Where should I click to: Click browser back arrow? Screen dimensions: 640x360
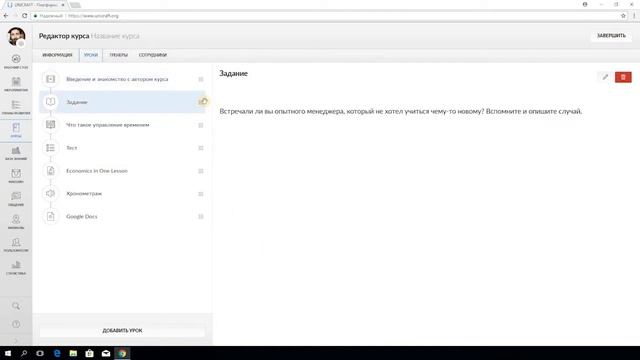click(x=6, y=16)
